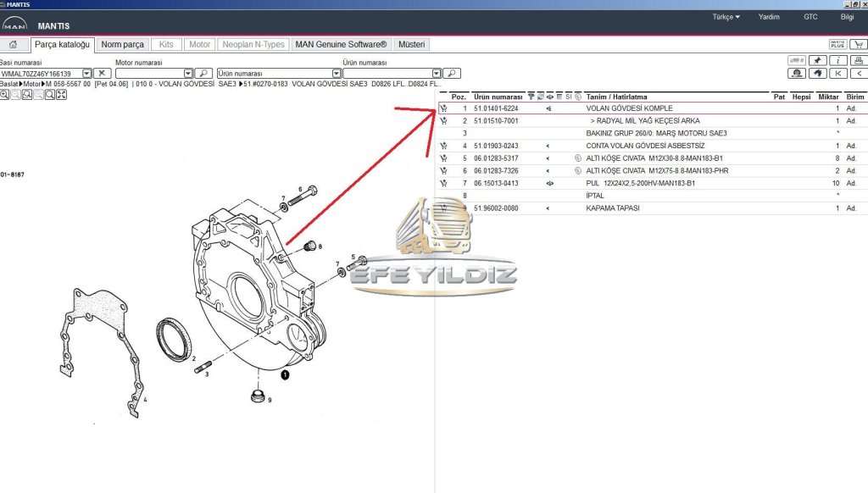868x493 pixels.
Task: Add 51.01401-6224 to cart
Action: (x=443, y=108)
